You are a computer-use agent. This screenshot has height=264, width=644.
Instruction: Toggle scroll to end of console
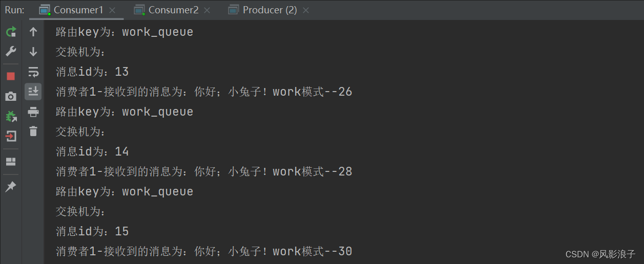(33, 92)
